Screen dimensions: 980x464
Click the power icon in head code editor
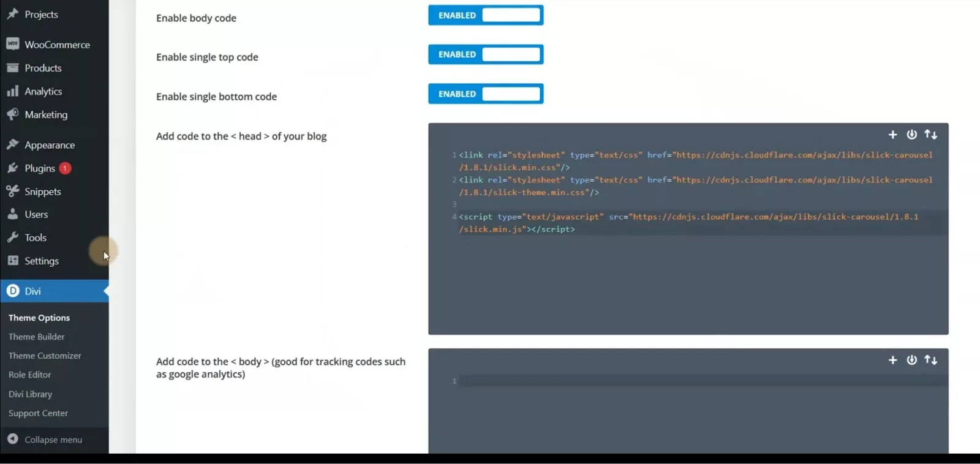click(x=911, y=135)
